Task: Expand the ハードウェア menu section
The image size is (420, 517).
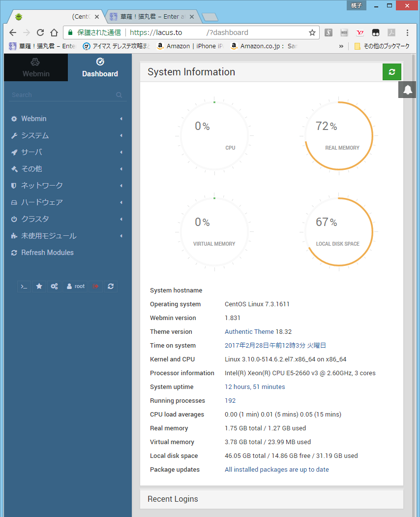Action: coord(42,202)
